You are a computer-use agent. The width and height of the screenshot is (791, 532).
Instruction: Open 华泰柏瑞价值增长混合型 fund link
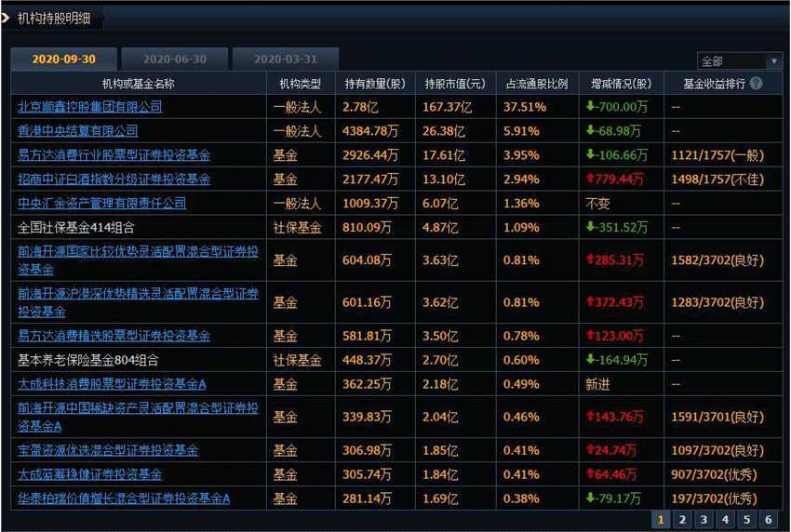pos(124,499)
